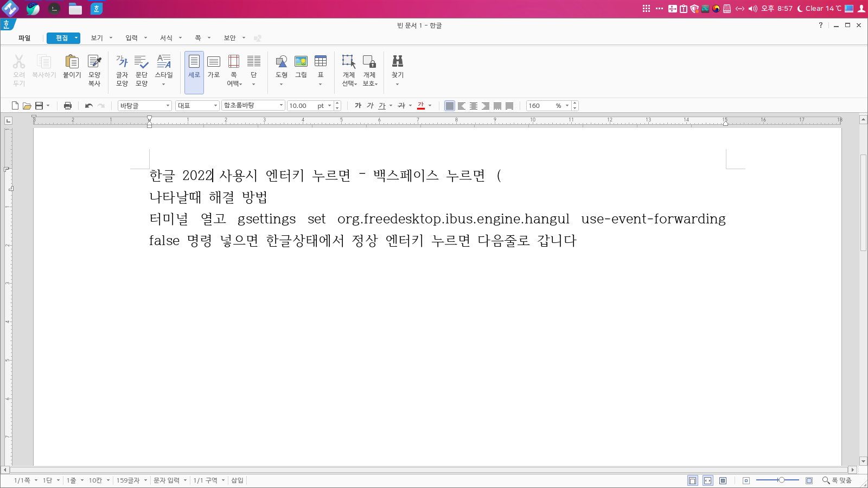Expand the font color dropdown arrow
Viewport: 868px width, 488px height.
coord(430,106)
